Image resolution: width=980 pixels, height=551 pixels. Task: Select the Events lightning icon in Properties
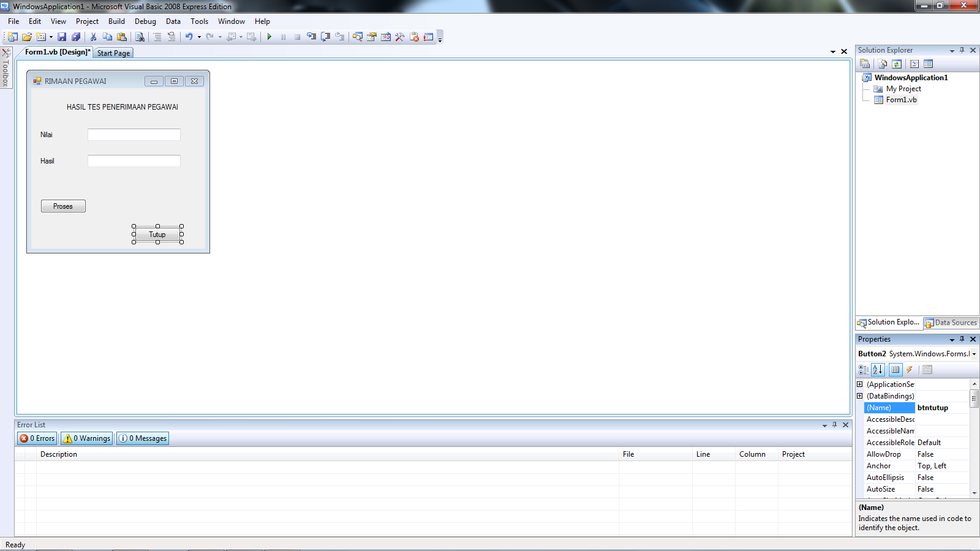coord(910,370)
